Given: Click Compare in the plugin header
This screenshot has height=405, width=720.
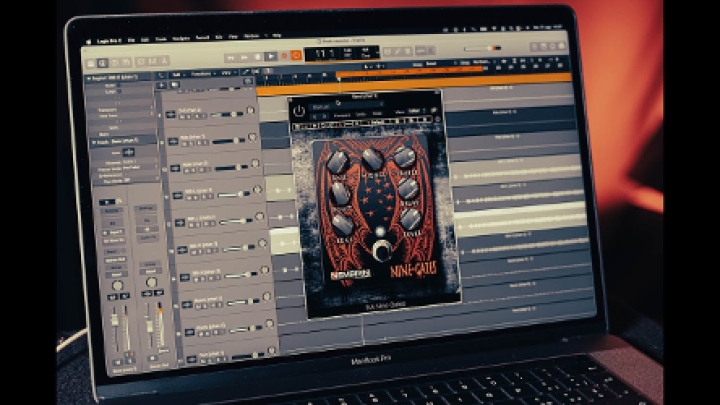Looking at the screenshot, I should (x=342, y=116).
